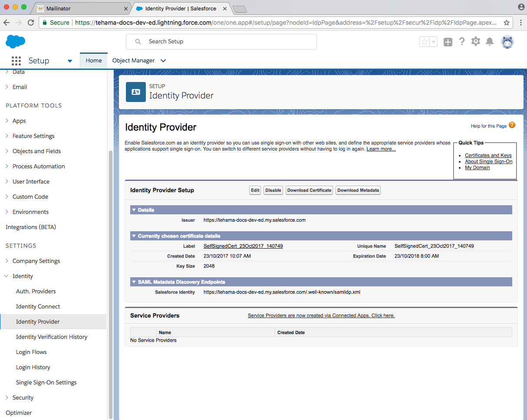Open the Object Manager chevron dropdown
Viewport: 527px width, 420px height.
point(163,61)
